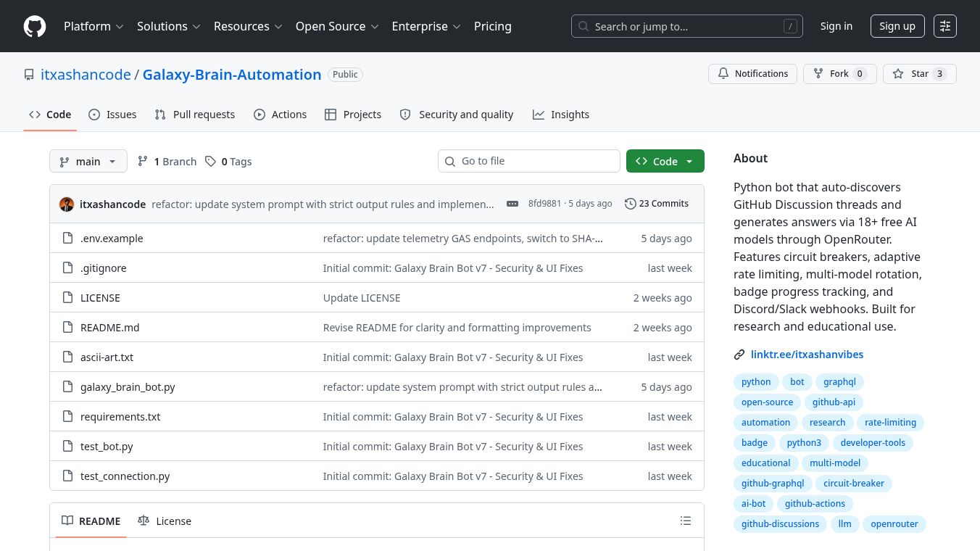Screen dimensions: 980x551
Task: Click the Fork icon
Action: (x=818, y=74)
